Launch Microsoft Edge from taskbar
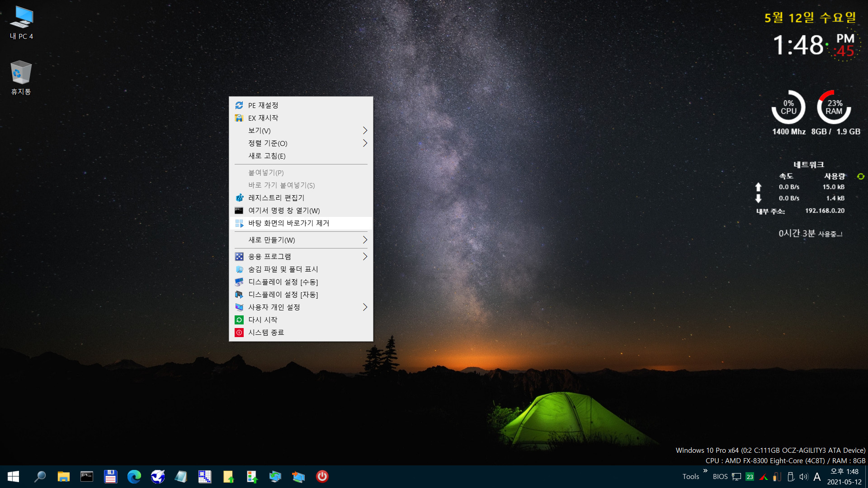 (134, 477)
